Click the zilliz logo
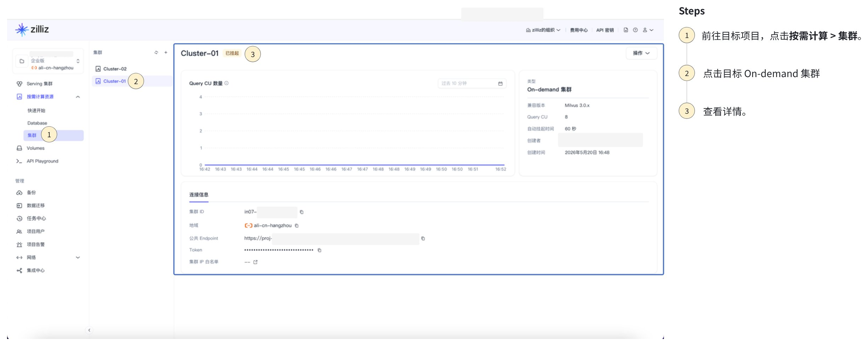Screen dimensions: 868x346 (32, 30)
